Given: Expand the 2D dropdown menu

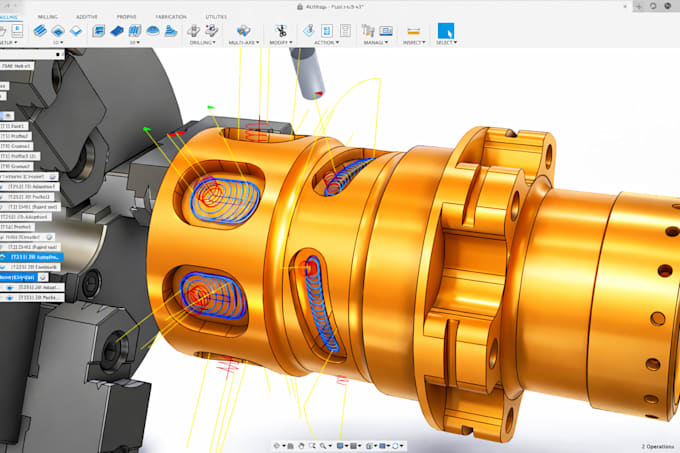Looking at the screenshot, I should [58, 42].
